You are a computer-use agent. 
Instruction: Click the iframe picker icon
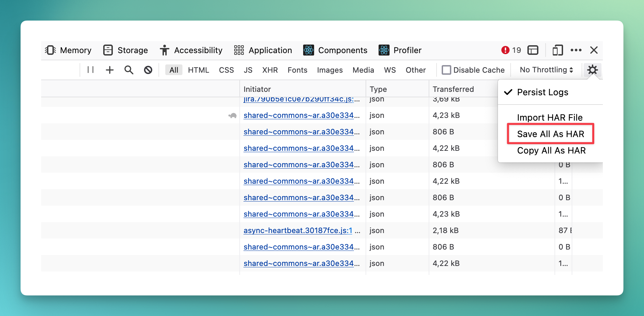pyautogui.click(x=533, y=50)
